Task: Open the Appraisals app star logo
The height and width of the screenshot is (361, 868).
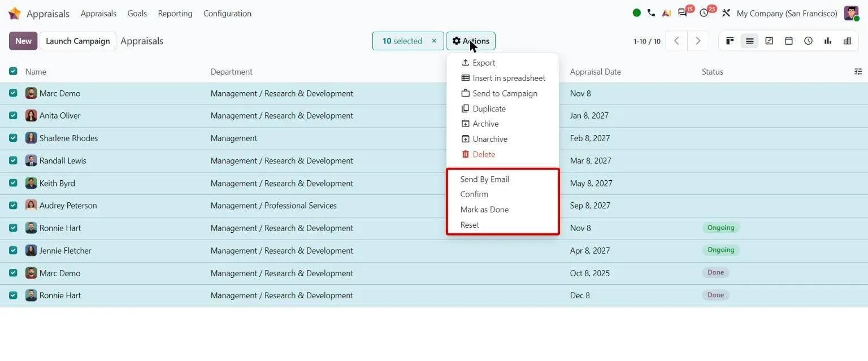Action: click(x=15, y=13)
